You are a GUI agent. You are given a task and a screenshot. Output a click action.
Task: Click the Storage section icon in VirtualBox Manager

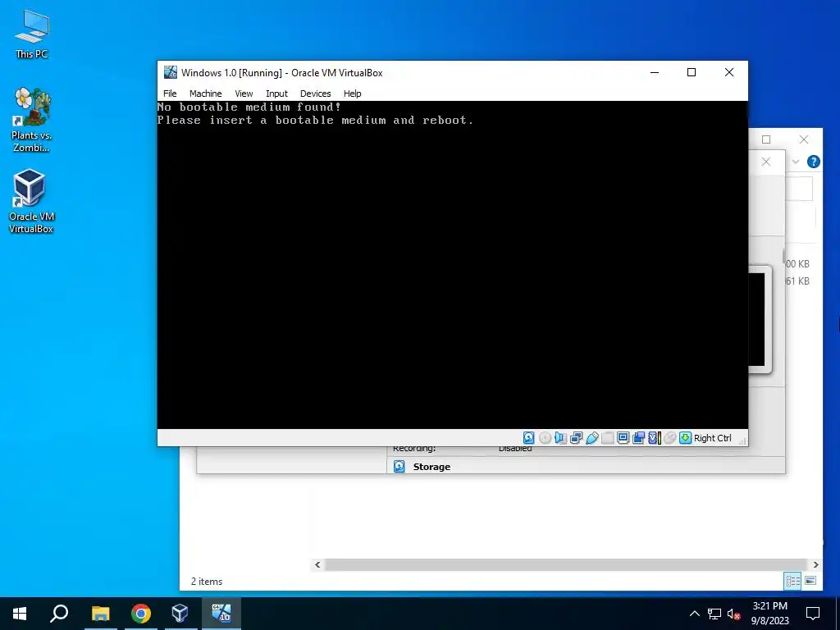coord(399,467)
